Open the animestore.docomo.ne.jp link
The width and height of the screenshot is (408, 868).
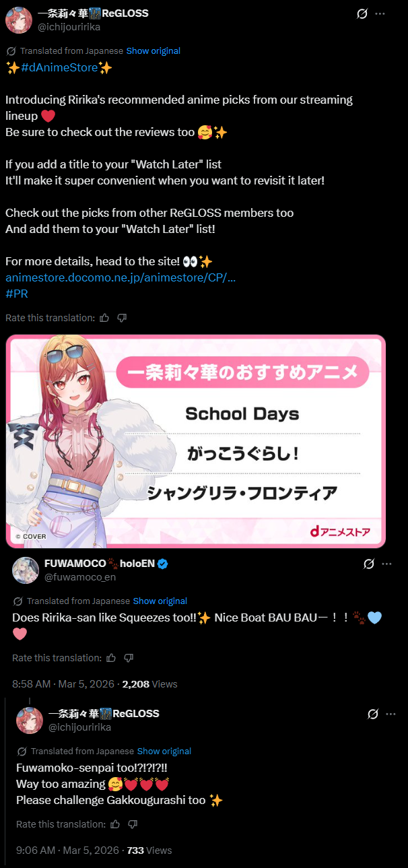121,277
